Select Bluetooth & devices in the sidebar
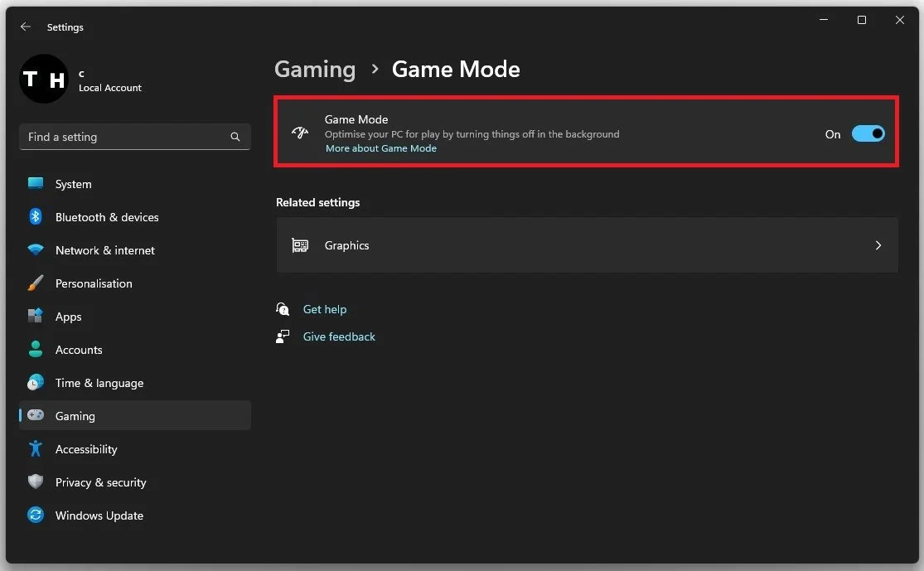 (x=106, y=216)
